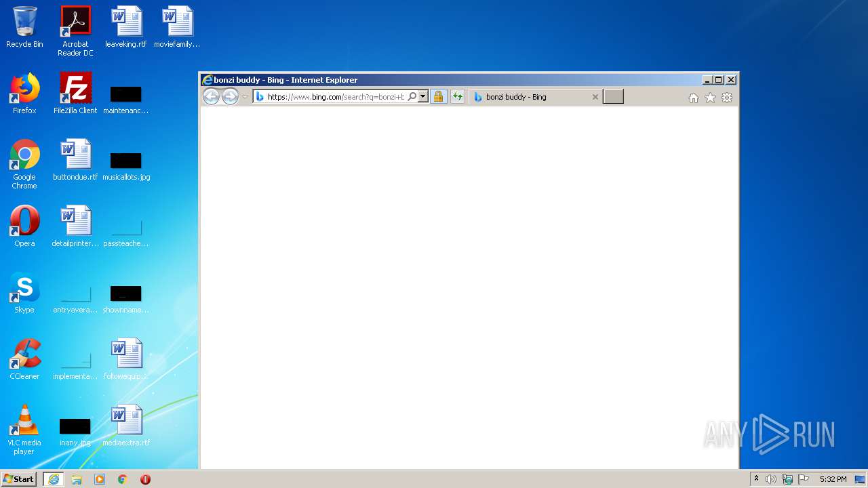Click the 5:32 PM taskbar clock

point(833,479)
